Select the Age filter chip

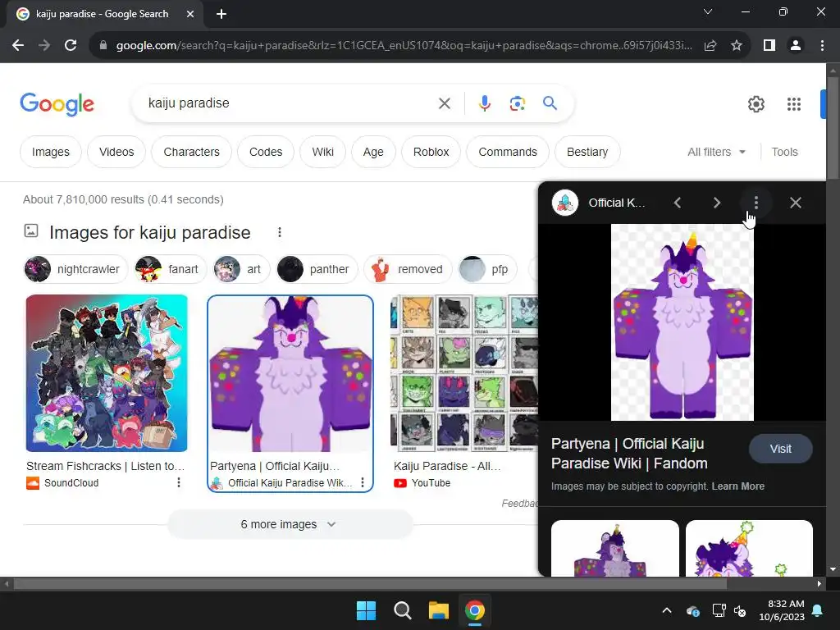pyautogui.click(x=373, y=152)
